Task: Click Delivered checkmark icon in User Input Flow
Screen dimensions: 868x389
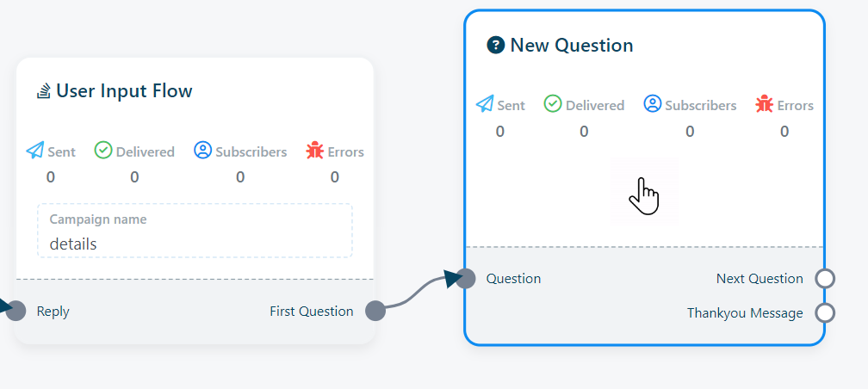Action: pyautogui.click(x=103, y=151)
